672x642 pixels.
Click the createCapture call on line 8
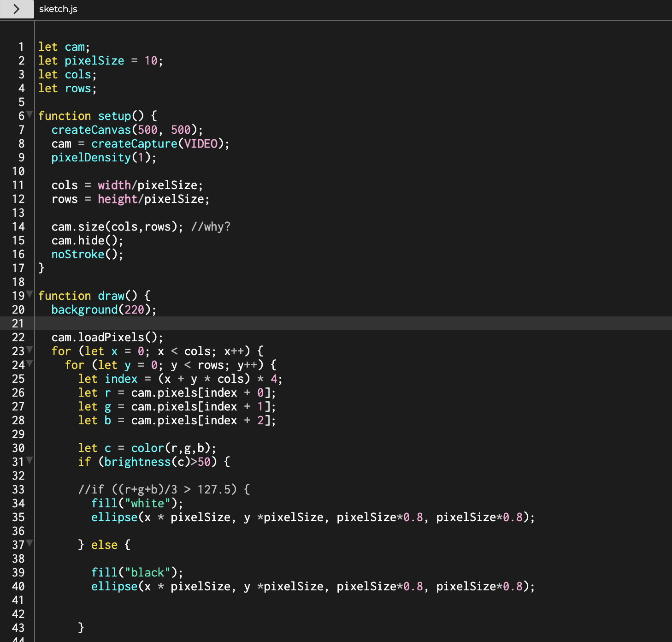tap(134, 144)
